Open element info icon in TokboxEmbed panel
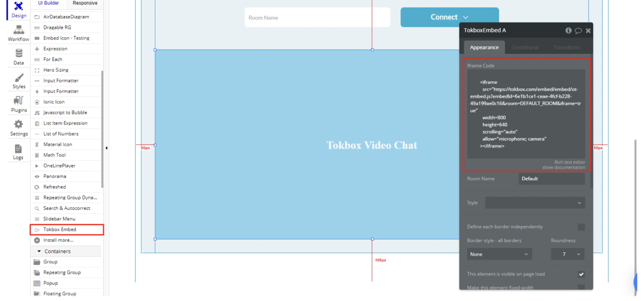644x301 pixels. coord(568,30)
